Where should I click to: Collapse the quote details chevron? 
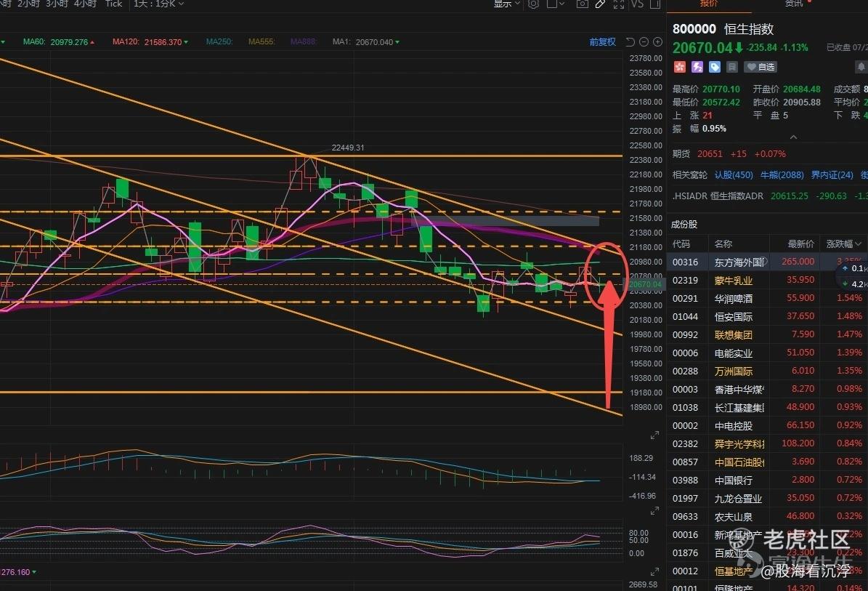pyautogui.click(x=793, y=137)
